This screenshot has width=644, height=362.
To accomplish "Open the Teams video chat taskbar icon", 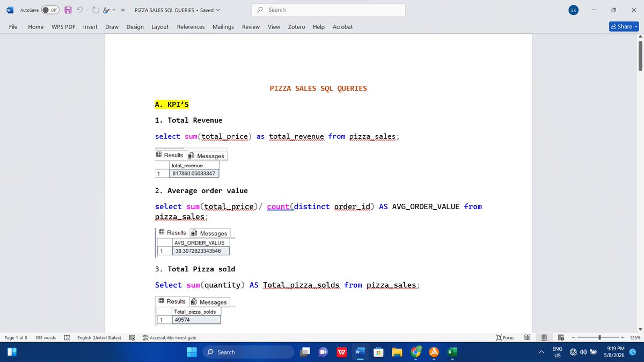I will pos(323,352).
